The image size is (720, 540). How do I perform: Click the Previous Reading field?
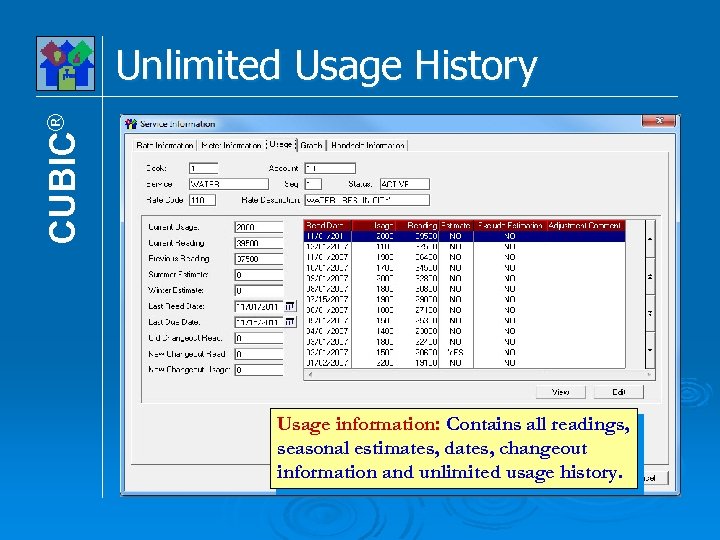[x=259, y=259]
